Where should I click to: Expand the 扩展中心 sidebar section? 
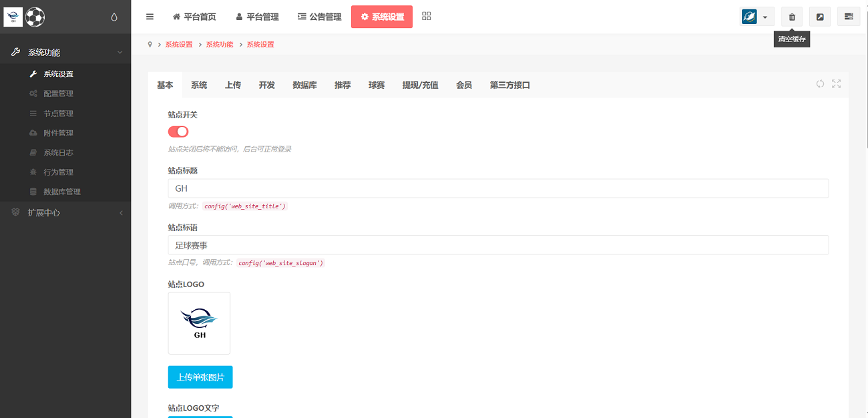(x=65, y=212)
